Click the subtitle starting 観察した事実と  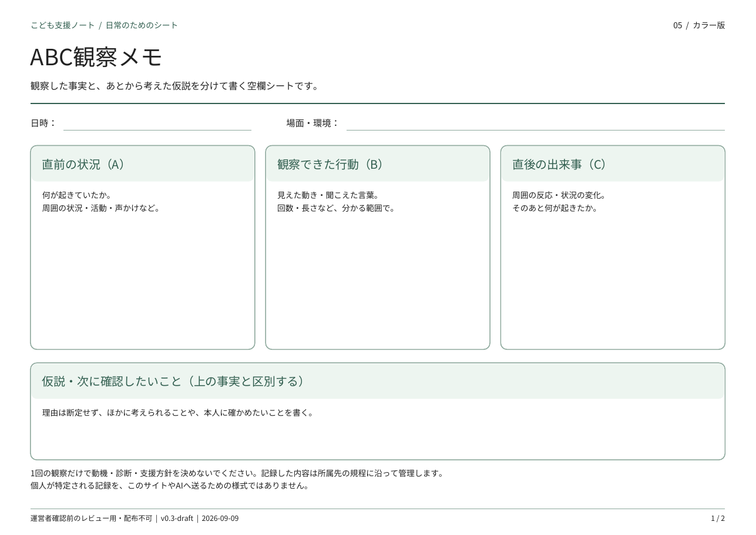click(176, 86)
